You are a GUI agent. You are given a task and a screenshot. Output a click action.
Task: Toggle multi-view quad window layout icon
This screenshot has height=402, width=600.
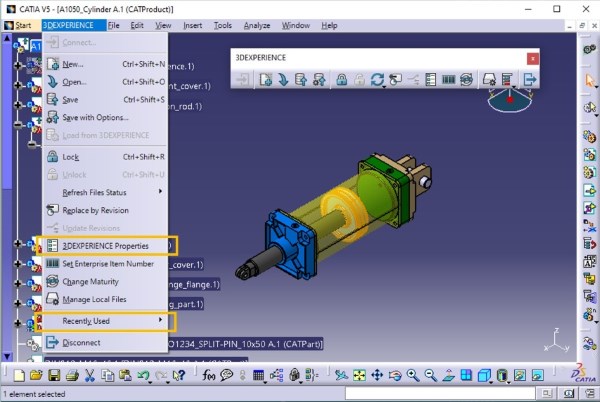(x=466, y=375)
